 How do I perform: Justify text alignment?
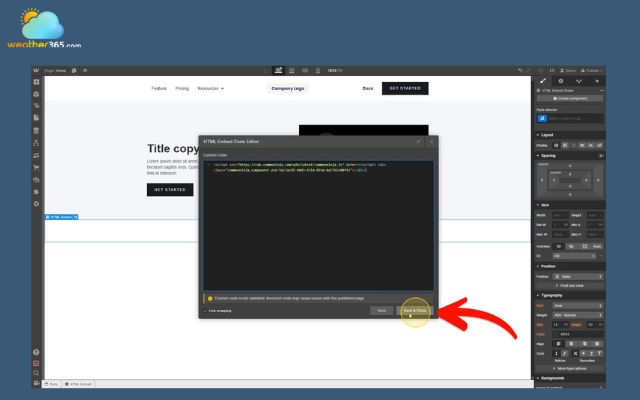[x=597, y=344]
